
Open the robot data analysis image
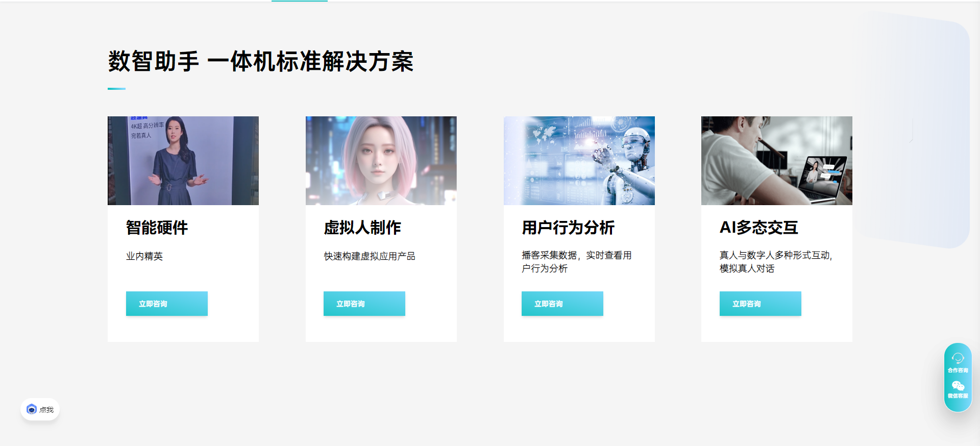coord(579,161)
